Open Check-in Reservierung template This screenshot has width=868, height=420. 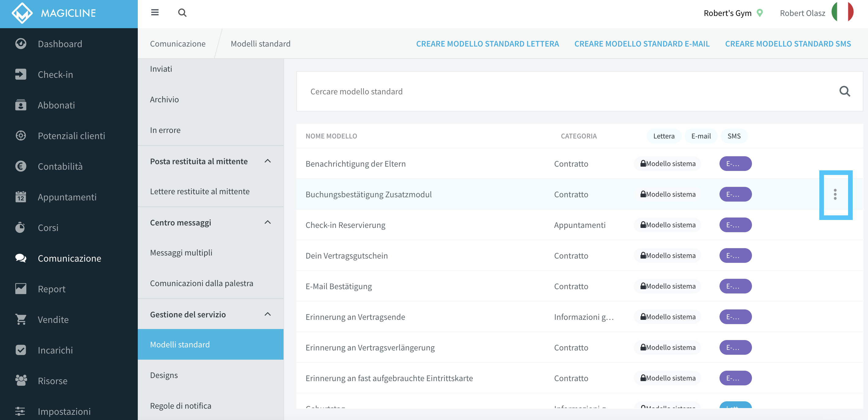(x=345, y=225)
